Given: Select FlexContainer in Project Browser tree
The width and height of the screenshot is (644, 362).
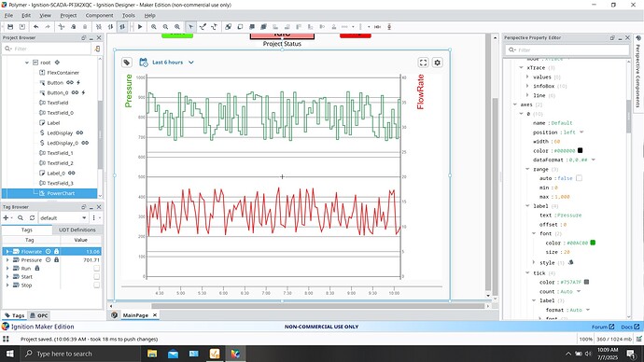Looking at the screenshot, I should tap(63, 73).
